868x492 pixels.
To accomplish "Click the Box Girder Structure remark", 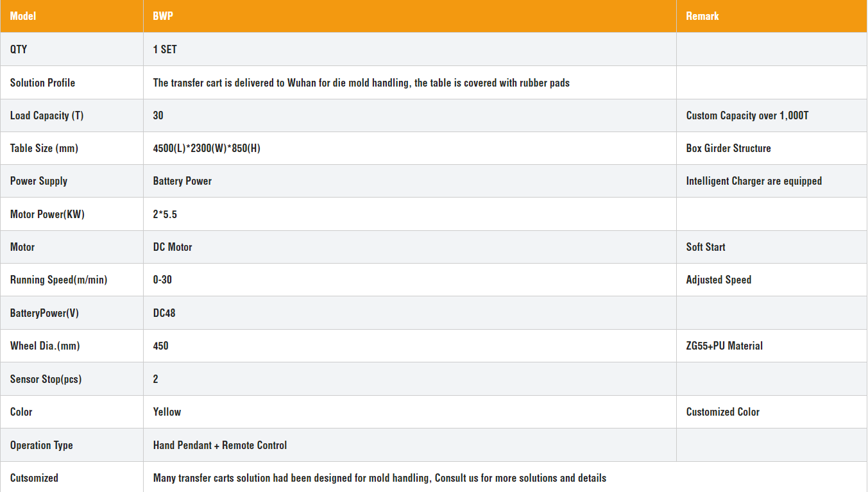I will pos(728,148).
